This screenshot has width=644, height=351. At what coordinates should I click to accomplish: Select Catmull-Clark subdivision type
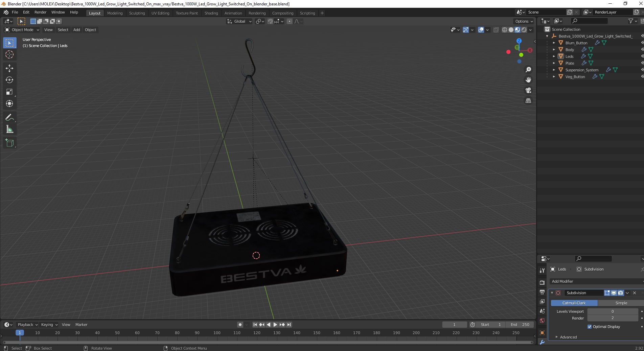point(574,303)
